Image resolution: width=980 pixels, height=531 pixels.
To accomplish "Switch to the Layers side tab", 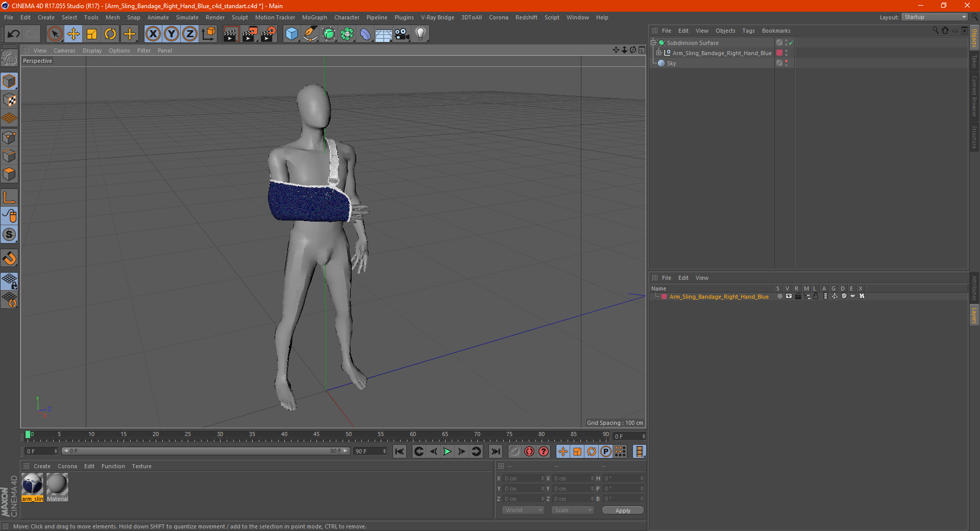I will click(x=974, y=315).
